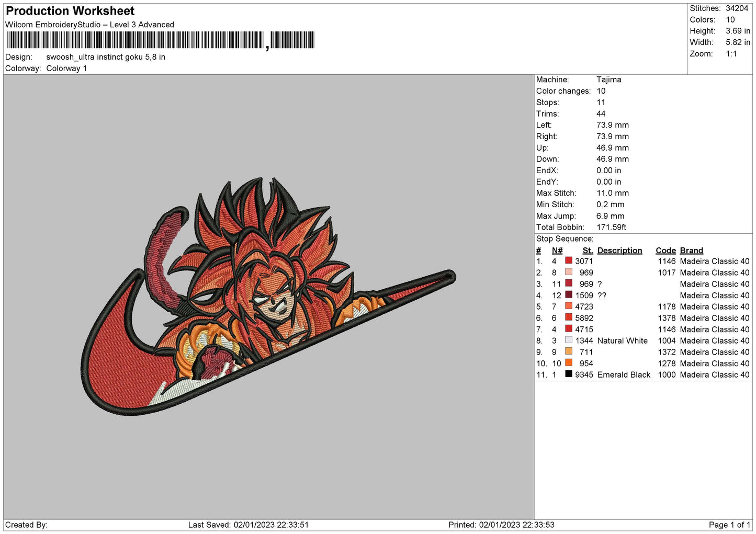The height and width of the screenshot is (534, 756).
Task: Click the Description column header
Action: (619, 251)
